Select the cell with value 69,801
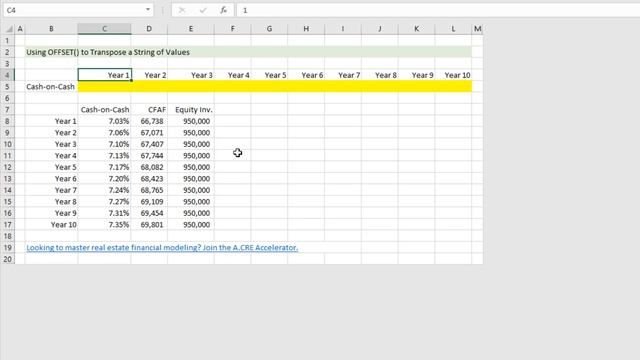The height and width of the screenshot is (360, 640). click(149, 224)
